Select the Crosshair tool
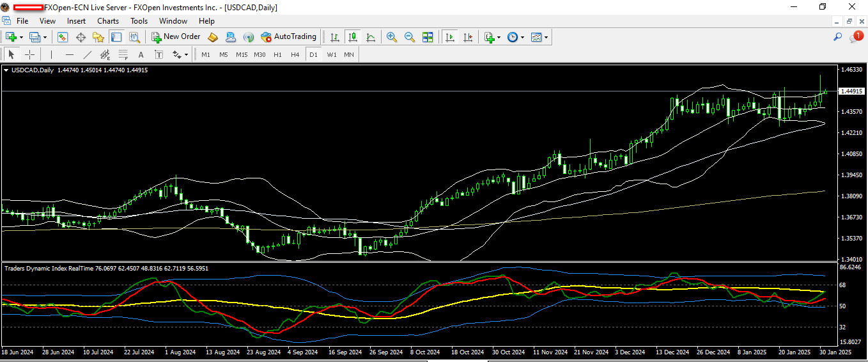The width and height of the screenshot is (868, 362). (x=29, y=54)
